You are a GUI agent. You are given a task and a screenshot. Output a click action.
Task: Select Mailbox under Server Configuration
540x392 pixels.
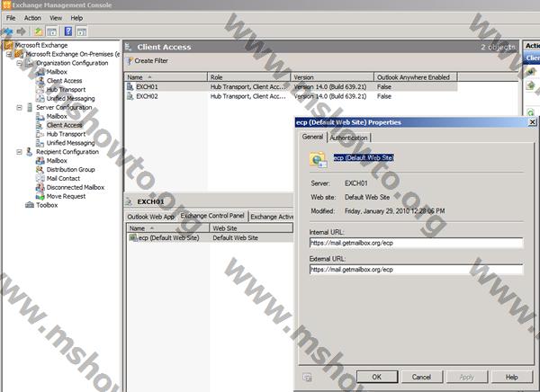[57, 116]
